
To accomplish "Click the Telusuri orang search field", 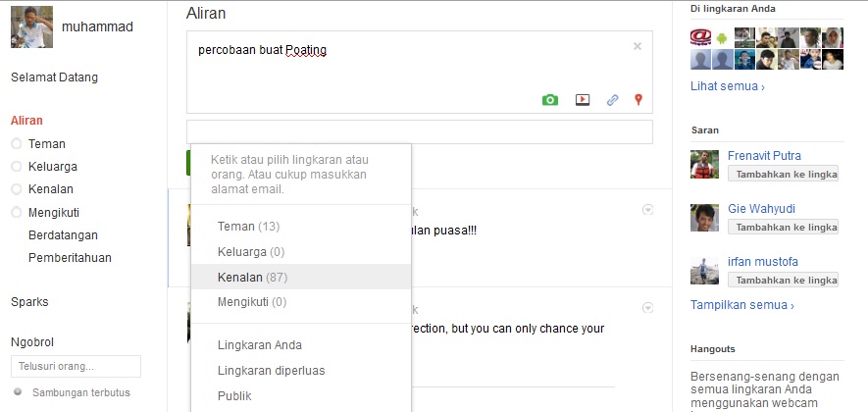I will click(x=76, y=367).
